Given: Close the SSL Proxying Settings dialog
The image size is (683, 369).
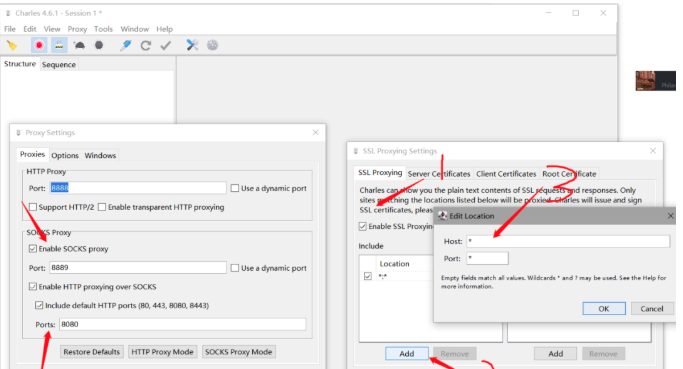Looking at the screenshot, I should (x=653, y=151).
